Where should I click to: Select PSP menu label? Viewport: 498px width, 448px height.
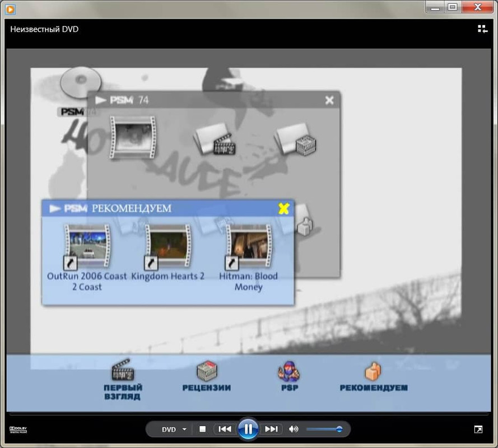click(x=290, y=388)
